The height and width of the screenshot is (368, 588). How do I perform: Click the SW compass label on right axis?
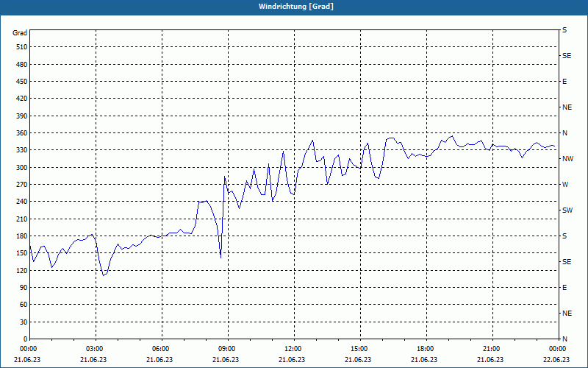pos(567,210)
